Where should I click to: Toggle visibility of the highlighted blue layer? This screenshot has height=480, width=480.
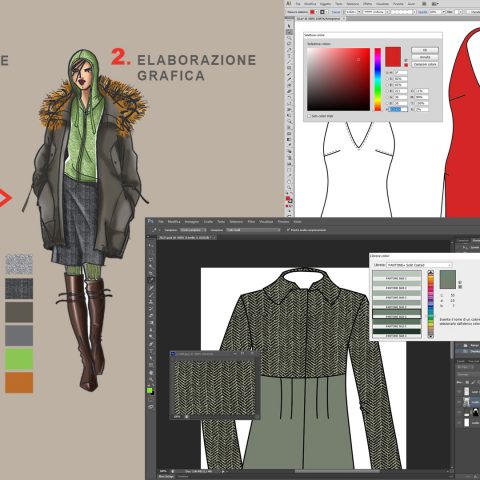click(459, 402)
